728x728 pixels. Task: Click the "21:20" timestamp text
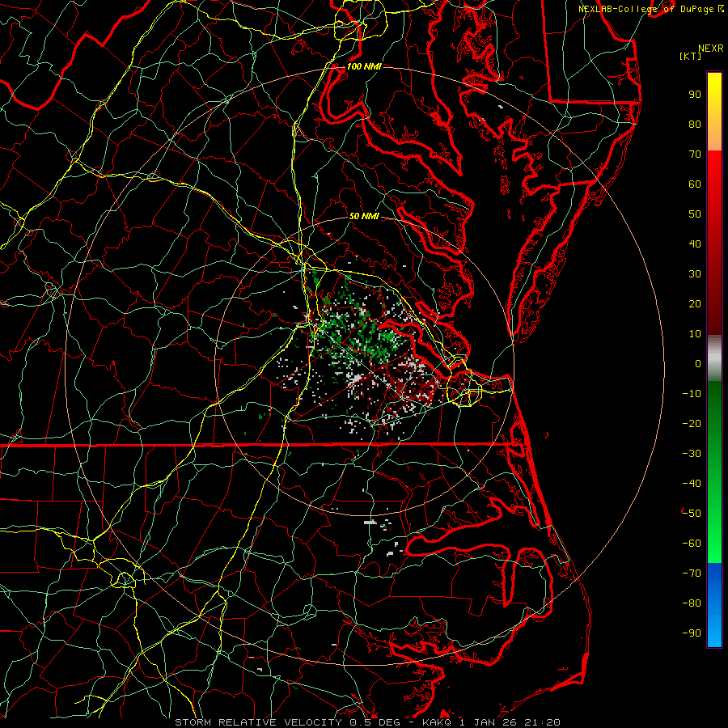pos(543,722)
